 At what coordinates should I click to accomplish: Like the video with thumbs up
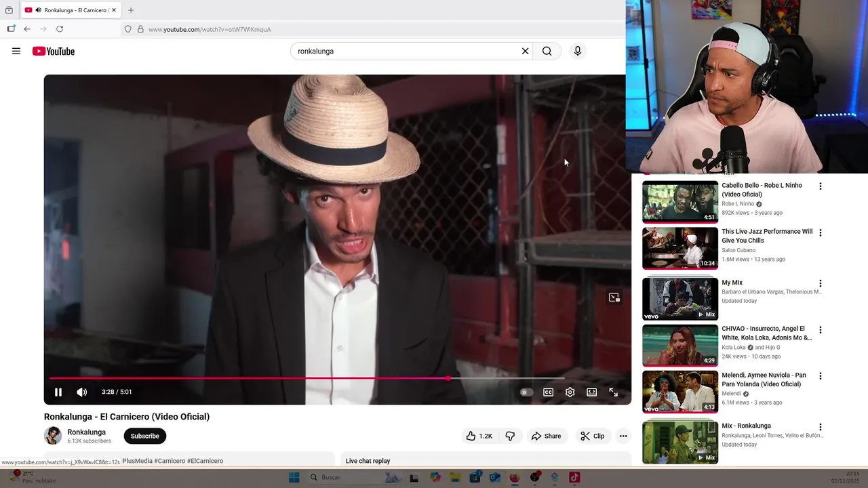pyautogui.click(x=479, y=436)
